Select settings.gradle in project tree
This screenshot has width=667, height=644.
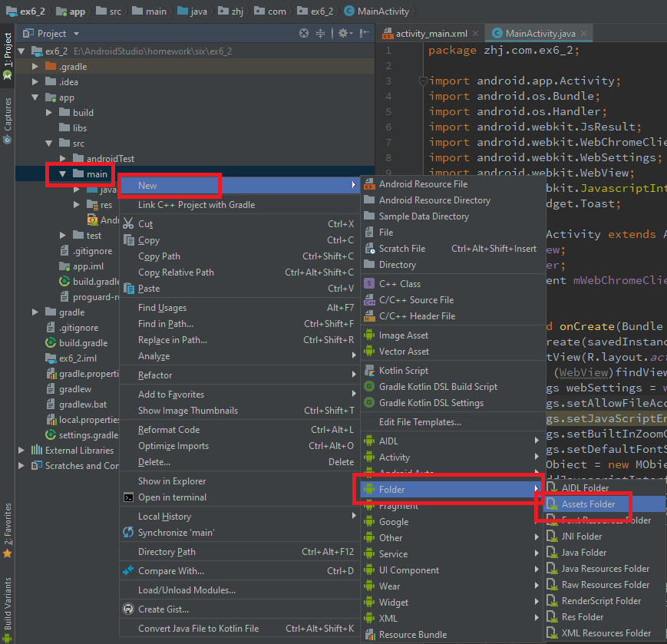pos(81,435)
